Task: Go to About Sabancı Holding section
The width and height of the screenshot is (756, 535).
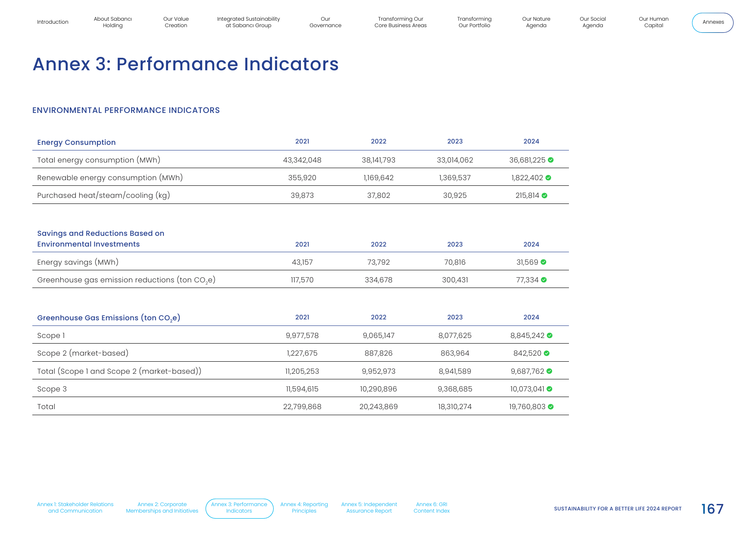Action: [113, 22]
